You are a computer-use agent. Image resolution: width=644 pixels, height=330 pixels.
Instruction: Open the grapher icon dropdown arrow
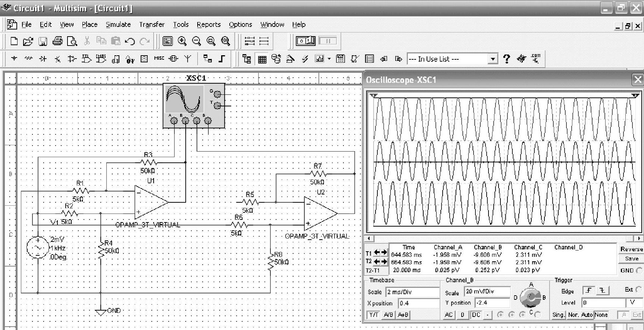pos(329,59)
